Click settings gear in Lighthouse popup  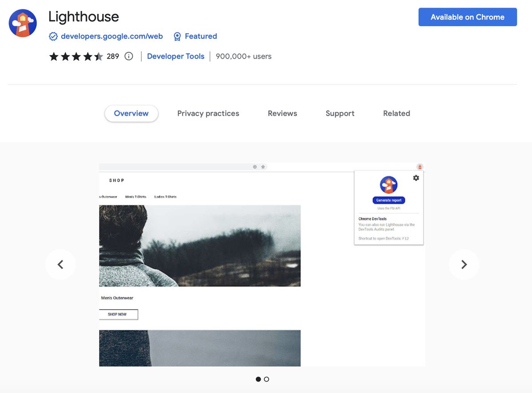(x=416, y=178)
